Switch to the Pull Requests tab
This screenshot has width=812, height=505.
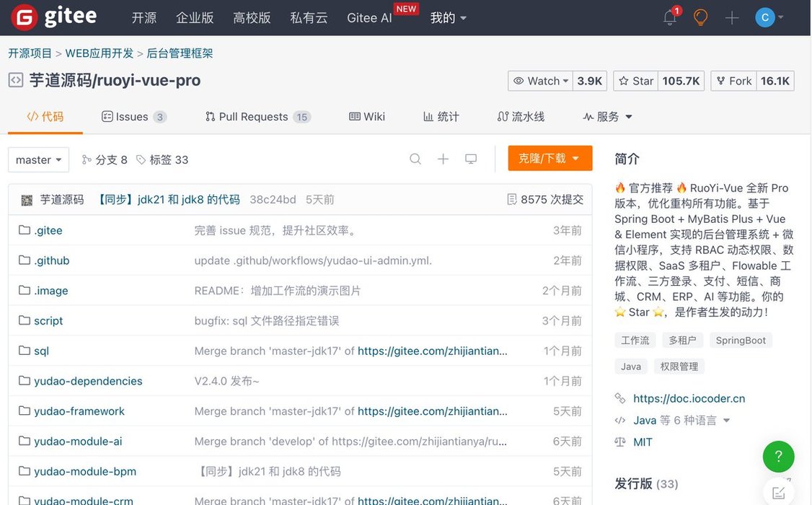[x=257, y=117]
